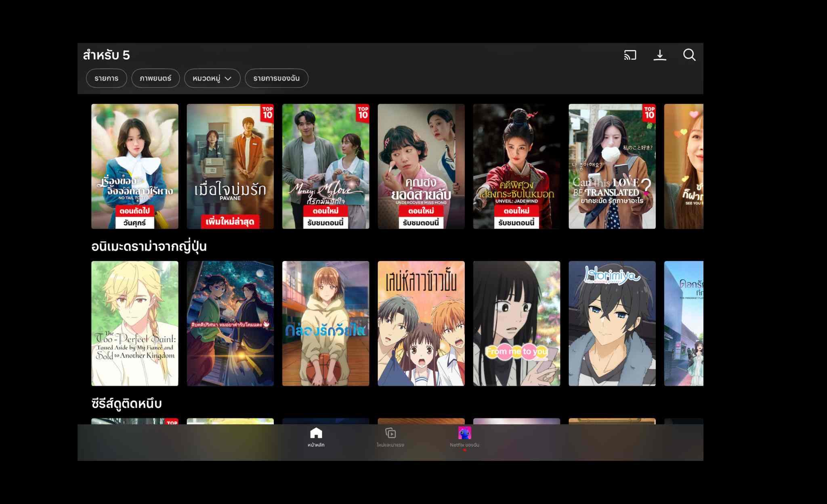
Task: Select the ภาพยนตร์ filter chip
Action: 155,78
